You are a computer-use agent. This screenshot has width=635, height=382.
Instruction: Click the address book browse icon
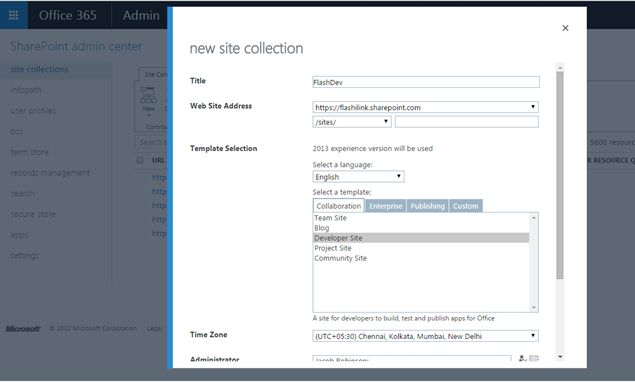534,359
